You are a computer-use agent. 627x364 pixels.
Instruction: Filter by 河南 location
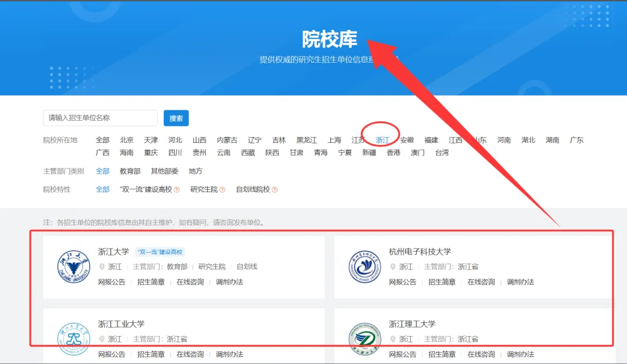click(504, 140)
